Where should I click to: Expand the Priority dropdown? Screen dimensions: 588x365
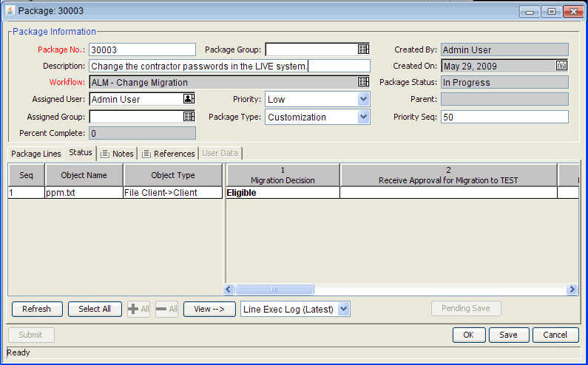(363, 99)
